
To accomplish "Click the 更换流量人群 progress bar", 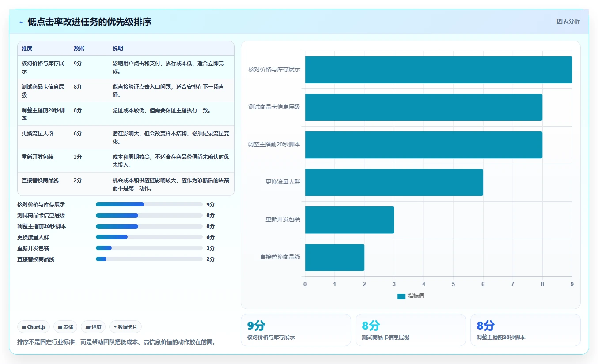I will click(149, 237).
